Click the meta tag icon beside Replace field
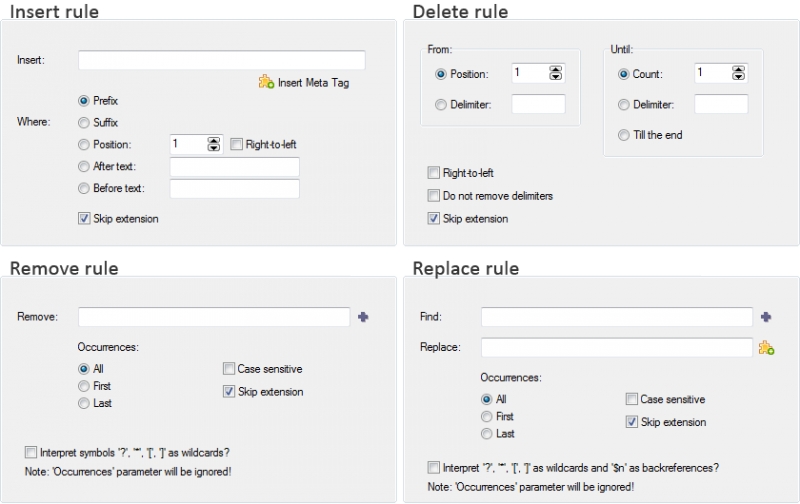Image resolution: width=800 pixels, height=504 pixels. tap(766, 348)
